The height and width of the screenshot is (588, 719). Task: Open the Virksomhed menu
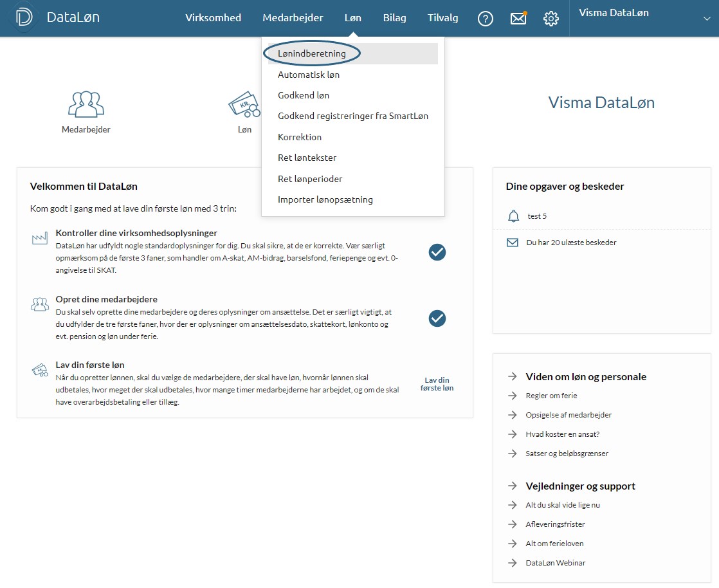(x=213, y=18)
